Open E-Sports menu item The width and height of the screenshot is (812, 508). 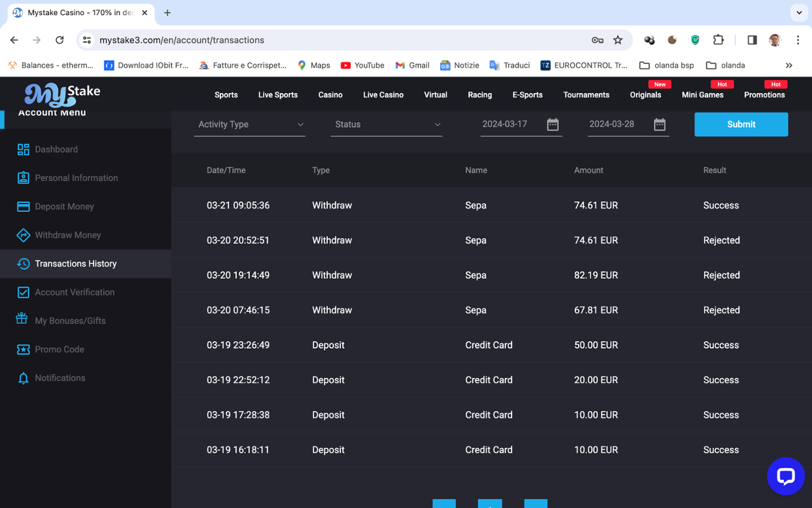(x=528, y=95)
